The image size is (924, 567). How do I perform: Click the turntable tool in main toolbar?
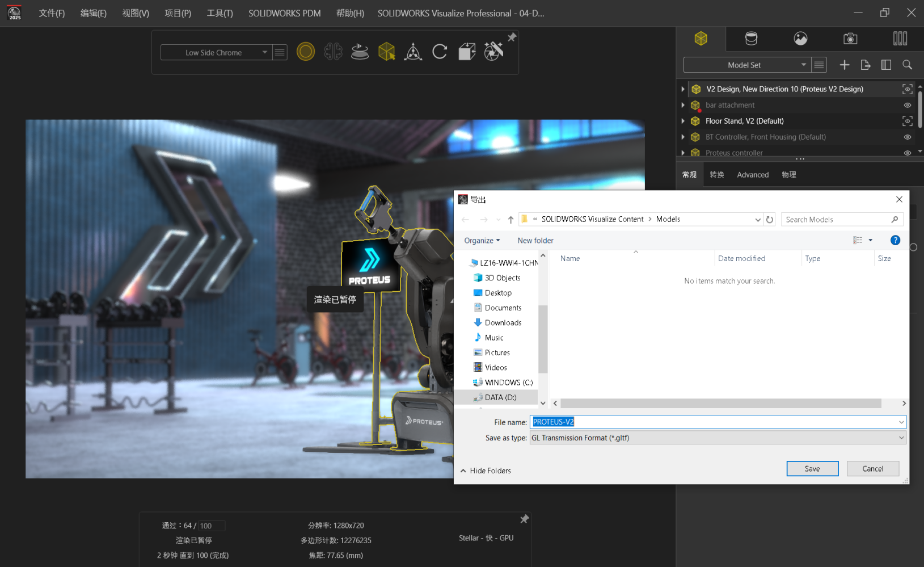click(360, 52)
